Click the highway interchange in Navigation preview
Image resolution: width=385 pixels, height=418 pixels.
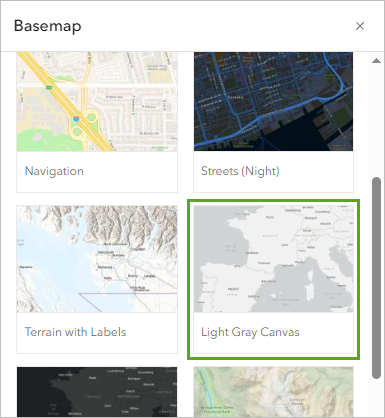pos(80,122)
